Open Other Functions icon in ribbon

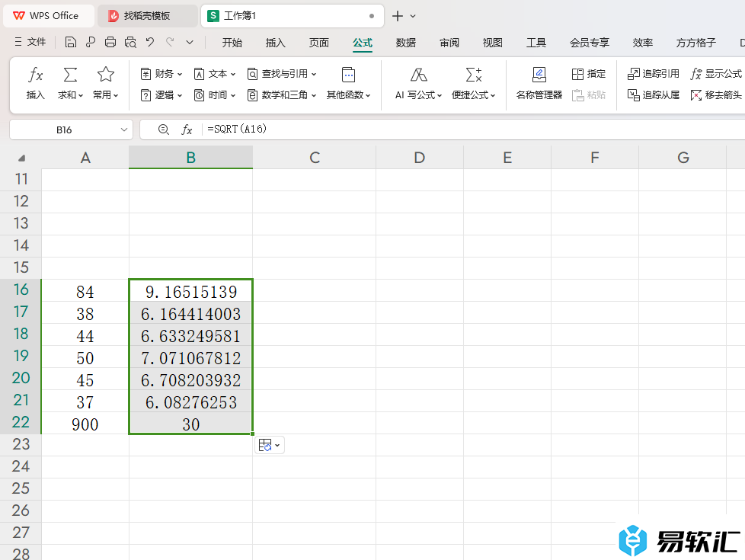348,75
